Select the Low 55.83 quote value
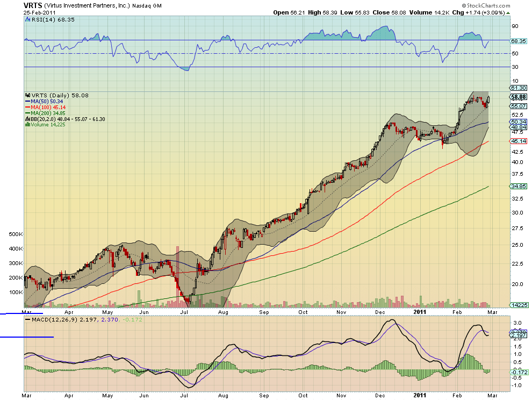This screenshot has width=532, height=400. click(x=355, y=12)
